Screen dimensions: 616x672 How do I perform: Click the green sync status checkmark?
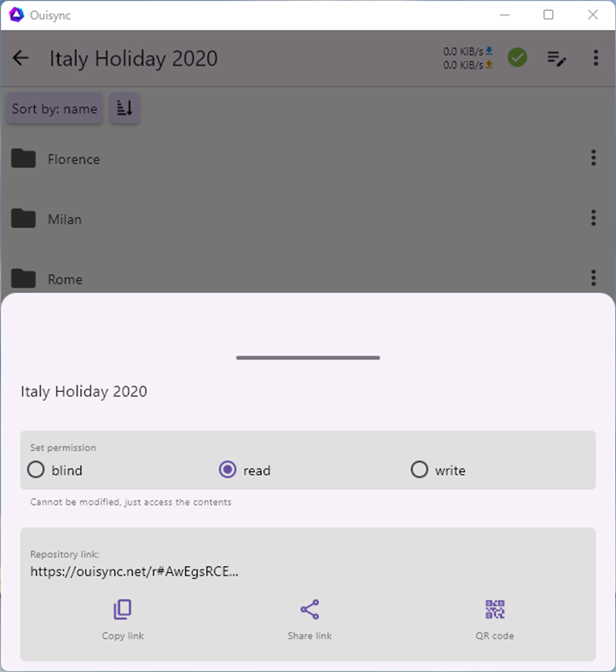tap(517, 58)
